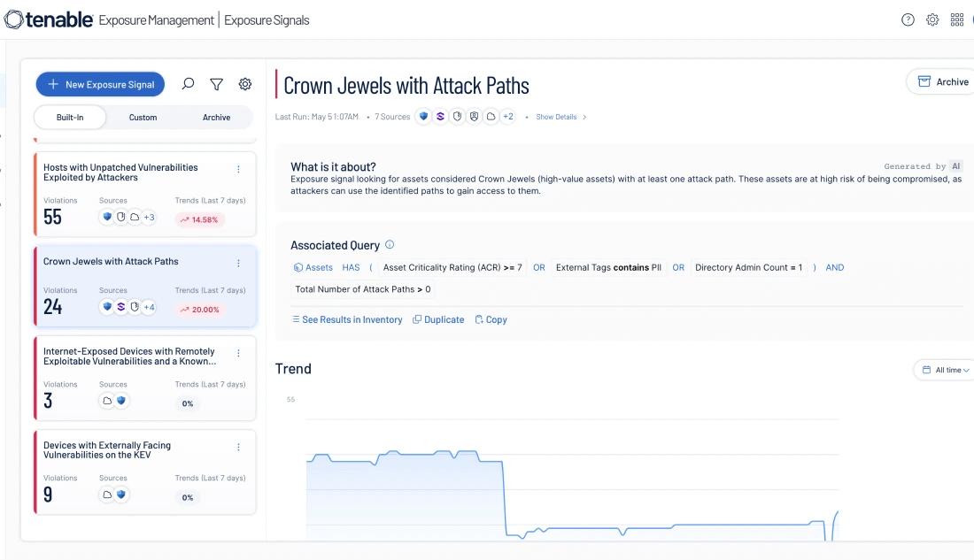
Task: Select Devices with Externally Facing Vulnerabilities card
Action: tap(144, 472)
